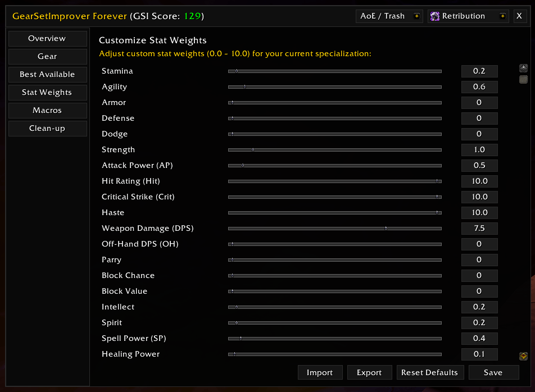Viewport: 535px width, 392px height.
Task: Click the Block Value slider track
Action: pyautogui.click(x=335, y=291)
